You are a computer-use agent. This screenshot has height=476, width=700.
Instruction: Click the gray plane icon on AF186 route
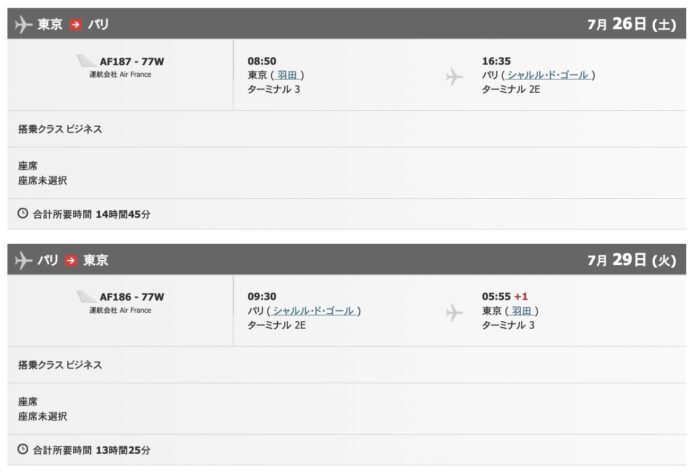tap(454, 313)
